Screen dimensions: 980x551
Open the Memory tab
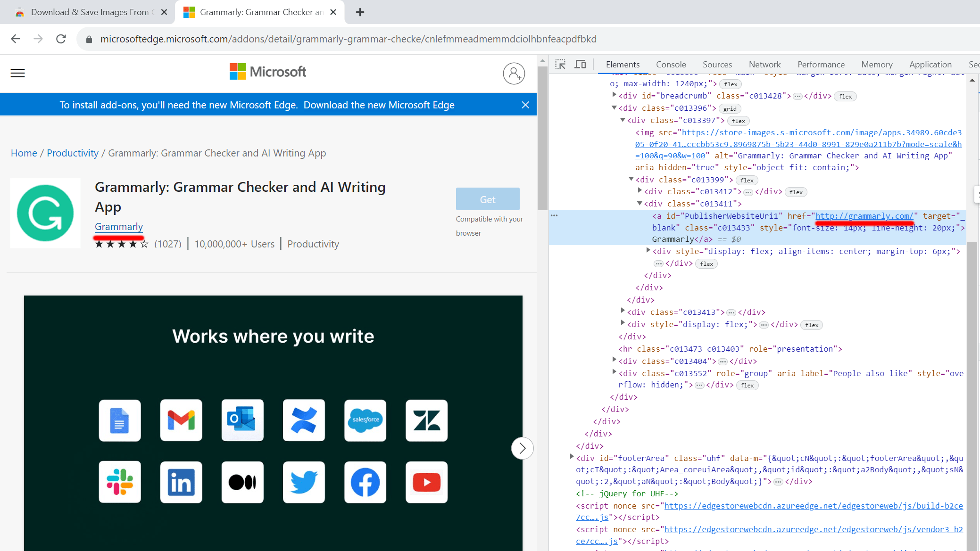[877, 65]
